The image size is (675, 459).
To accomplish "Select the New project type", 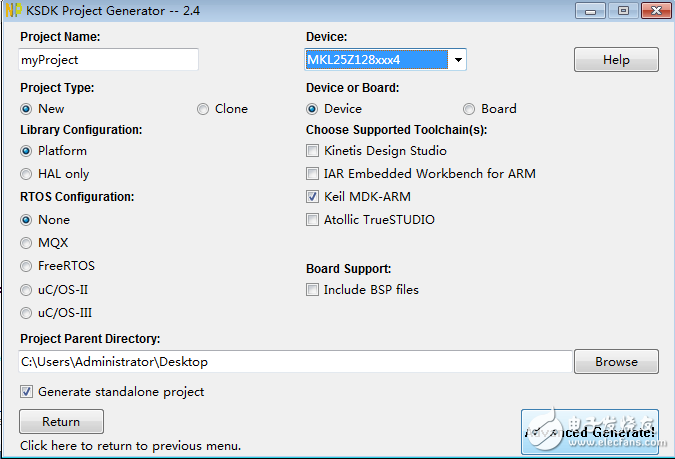I will pos(26,109).
